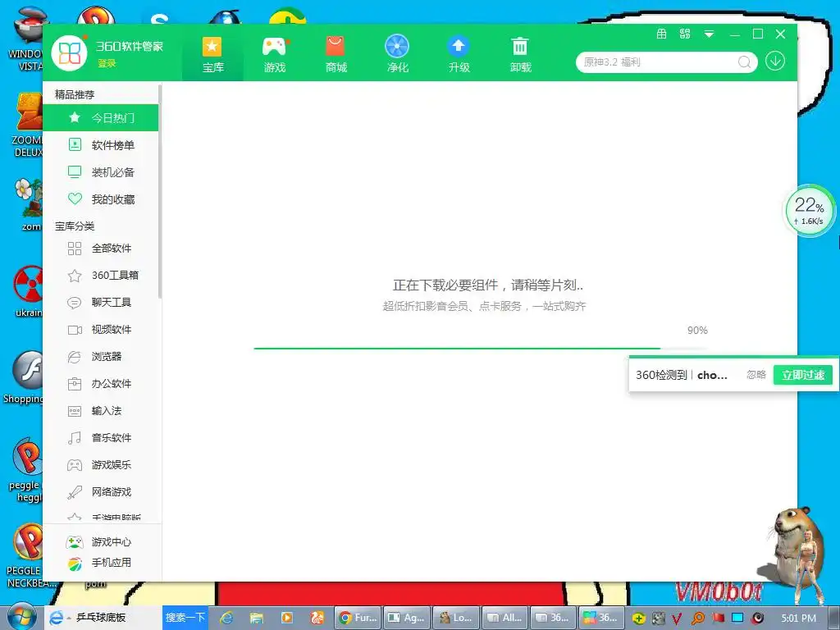Open the UC browser taskbar icon

317,617
